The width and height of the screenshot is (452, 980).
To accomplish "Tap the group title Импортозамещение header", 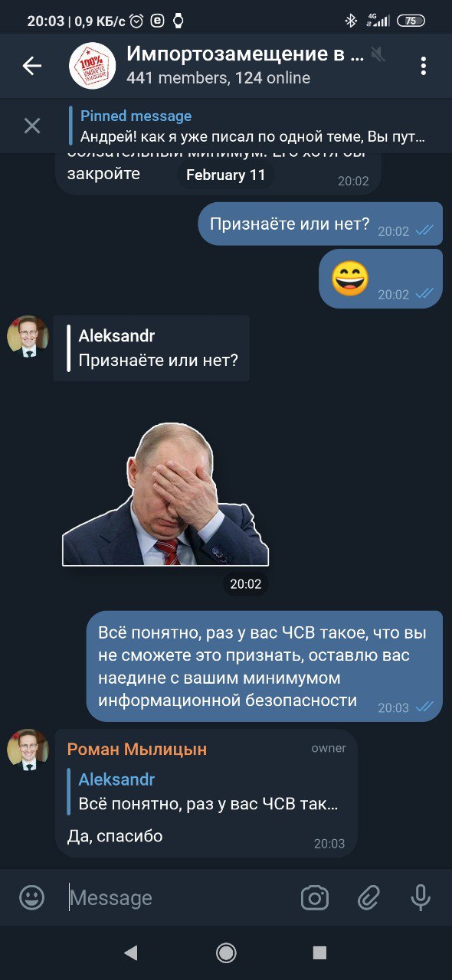I will [x=245, y=54].
